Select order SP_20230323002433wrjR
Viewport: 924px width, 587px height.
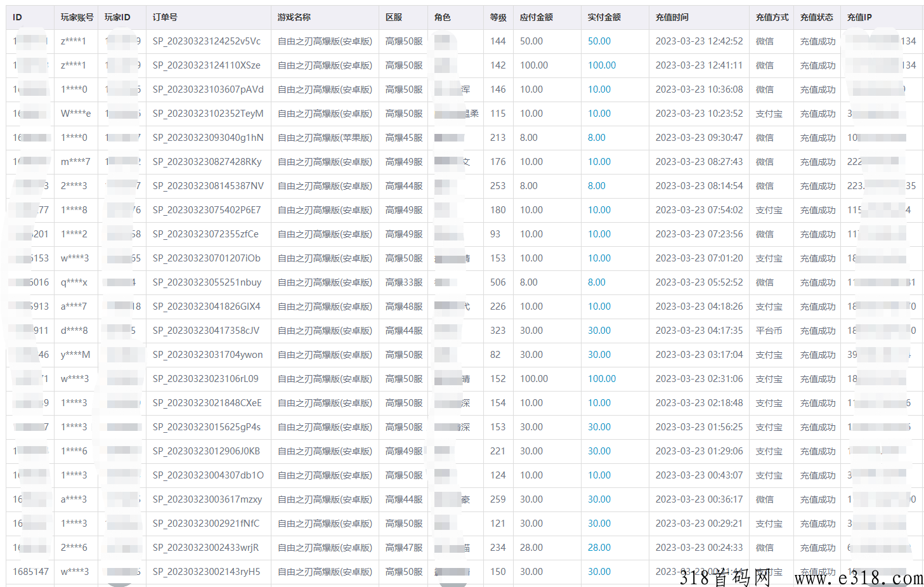point(206,548)
